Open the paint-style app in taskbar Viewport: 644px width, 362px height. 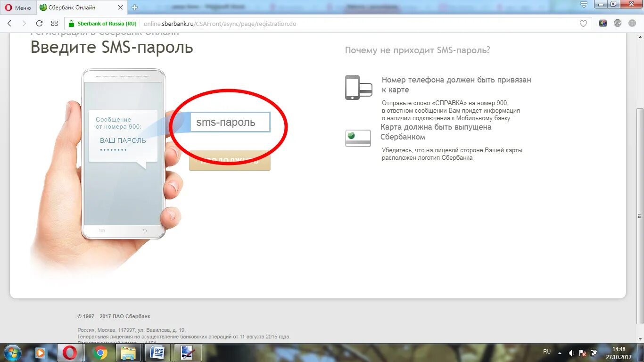[x=187, y=353]
